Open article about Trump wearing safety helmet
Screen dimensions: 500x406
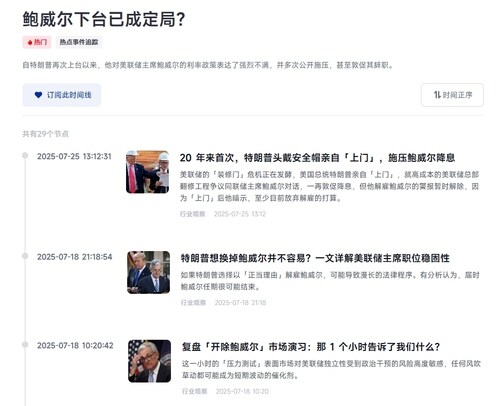(x=317, y=157)
